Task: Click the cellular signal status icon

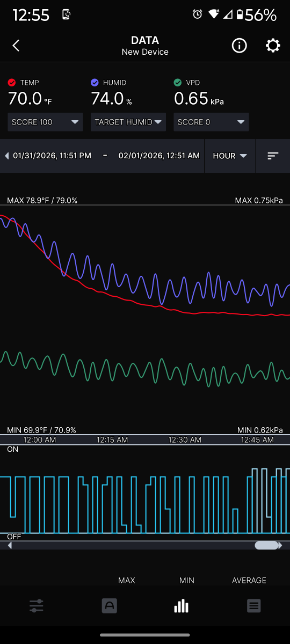Action: (x=228, y=14)
